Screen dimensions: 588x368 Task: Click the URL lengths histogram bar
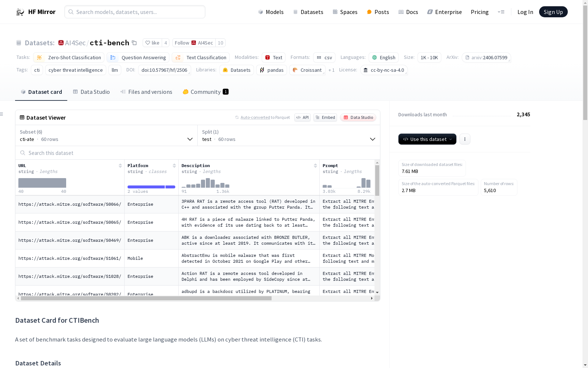coord(42,183)
